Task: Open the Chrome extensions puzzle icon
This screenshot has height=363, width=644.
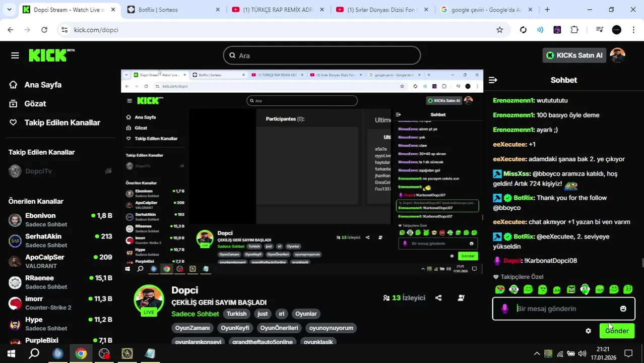Action: [574, 30]
